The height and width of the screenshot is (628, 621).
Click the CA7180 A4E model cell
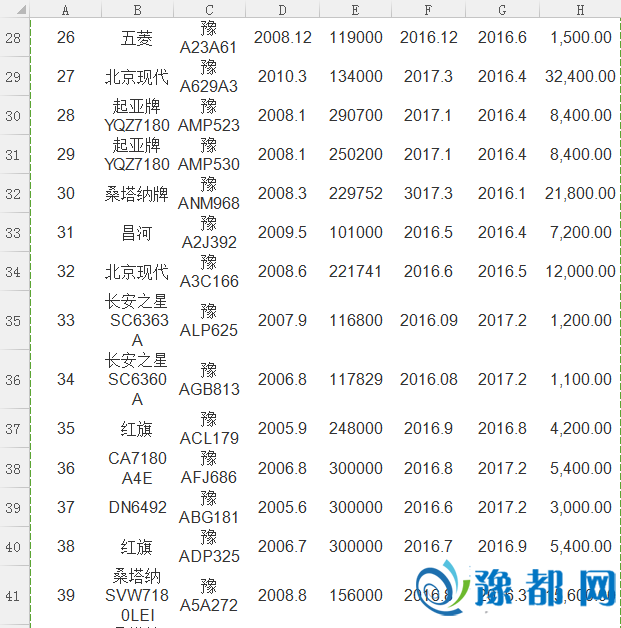tap(137, 468)
